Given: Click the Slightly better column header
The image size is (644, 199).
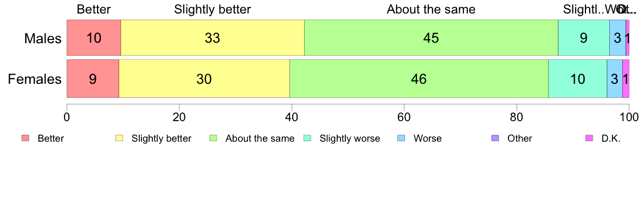Looking at the screenshot, I should pyautogui.click(x=212, y=9).
